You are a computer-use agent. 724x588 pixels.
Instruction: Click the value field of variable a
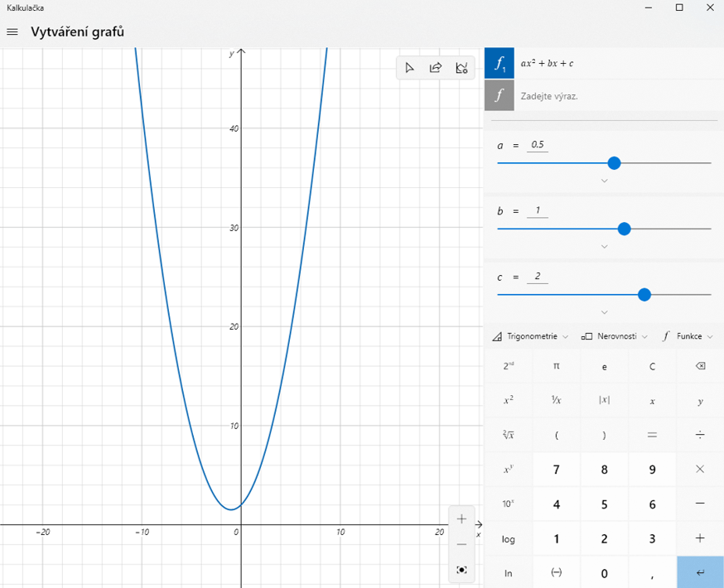538,145
